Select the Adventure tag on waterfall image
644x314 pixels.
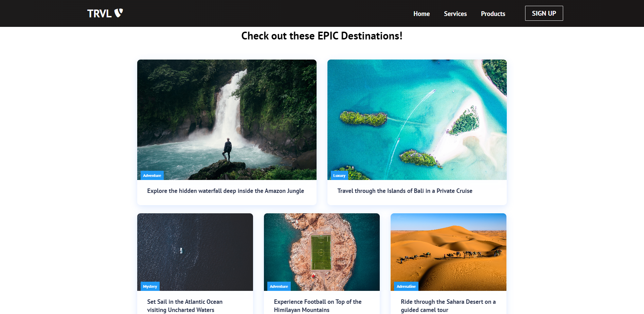click(152, 176)
